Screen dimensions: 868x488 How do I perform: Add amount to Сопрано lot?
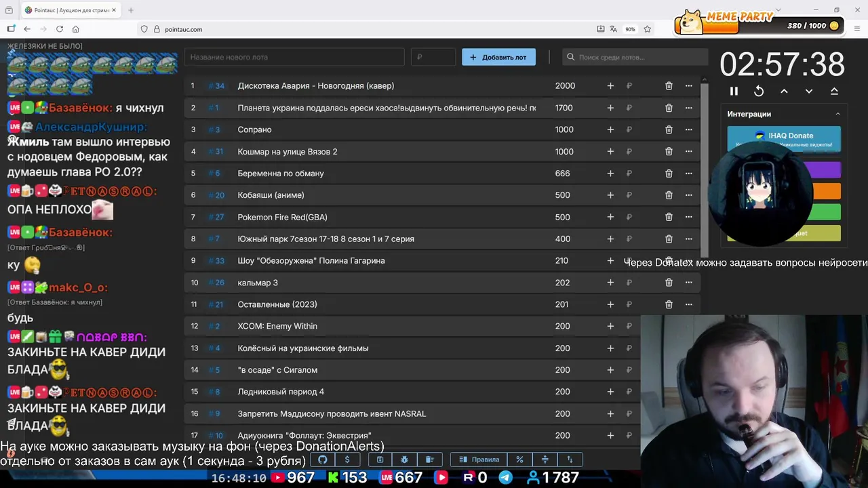click(610, 129)
